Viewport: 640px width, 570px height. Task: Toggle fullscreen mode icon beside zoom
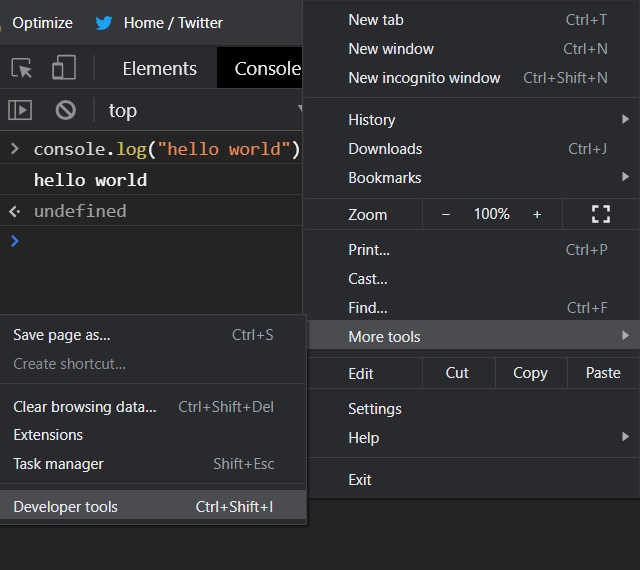point(600,214)
